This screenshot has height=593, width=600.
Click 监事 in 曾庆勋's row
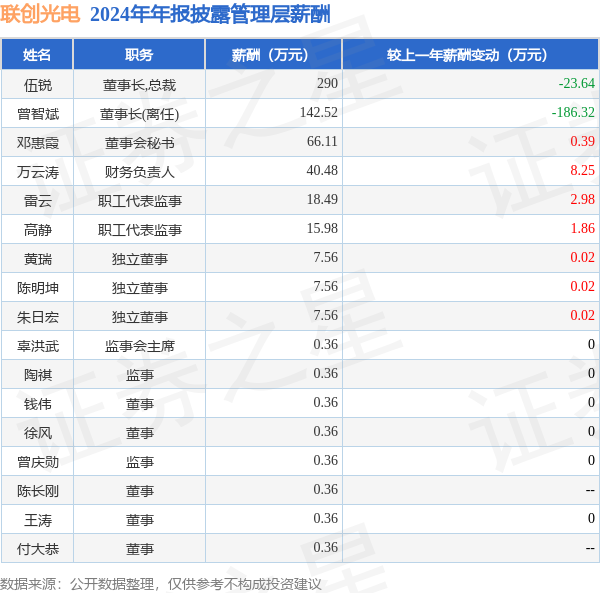point(139,462)
